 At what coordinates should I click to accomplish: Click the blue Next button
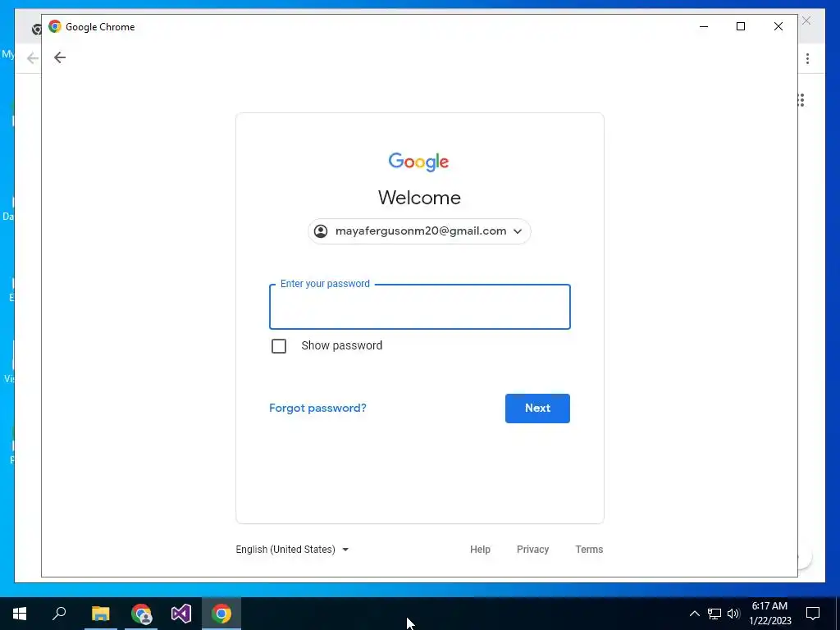pos(537,409)
